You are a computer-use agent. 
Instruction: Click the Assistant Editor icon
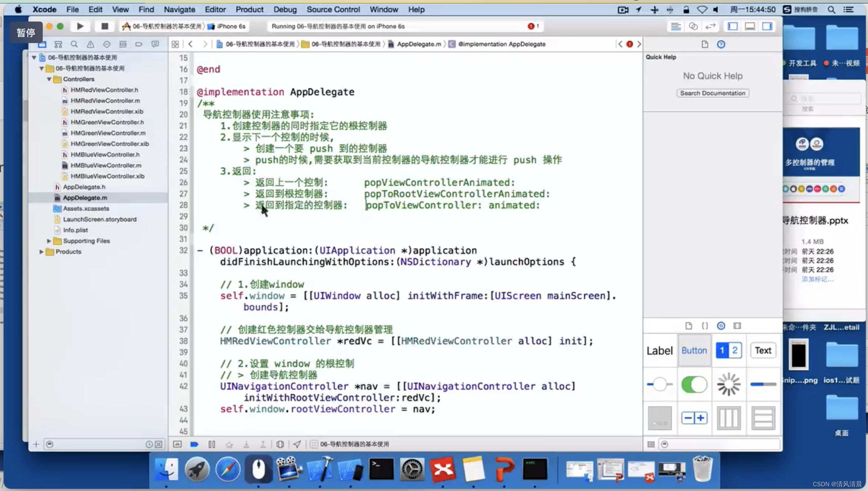coord(693,26)
